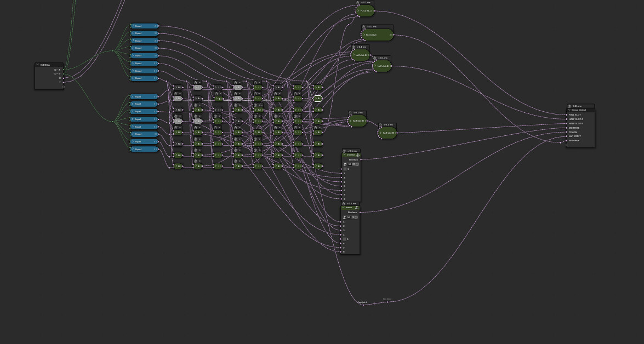Click the node group icon in tenon header
Screen dimensions: 644x344
pyautogui.click(x=357, y=208)
